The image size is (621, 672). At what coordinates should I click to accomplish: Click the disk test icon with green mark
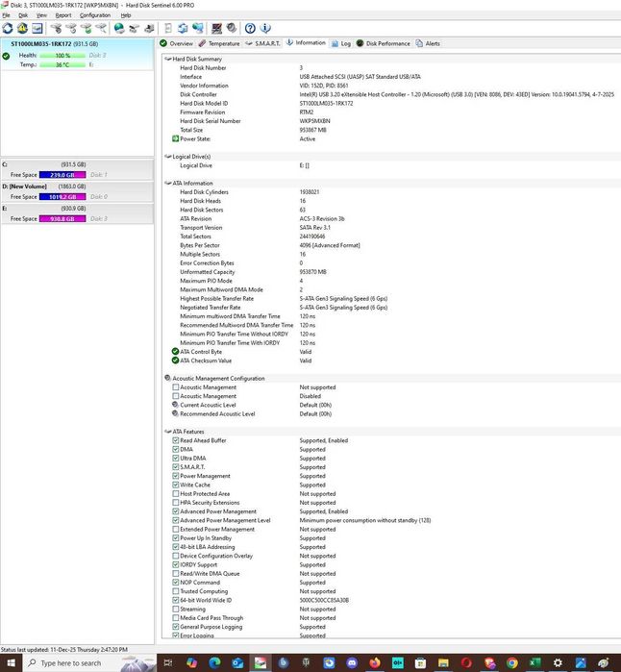[87, 28]
